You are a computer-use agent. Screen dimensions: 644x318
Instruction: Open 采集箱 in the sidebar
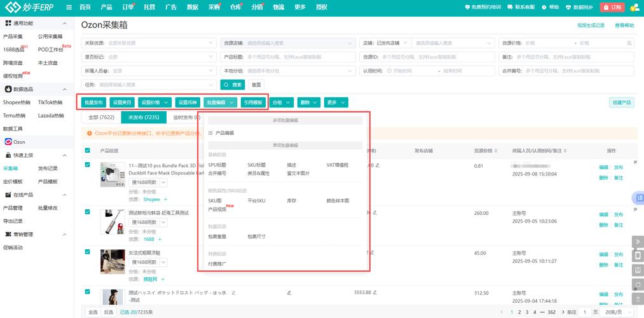10,169
